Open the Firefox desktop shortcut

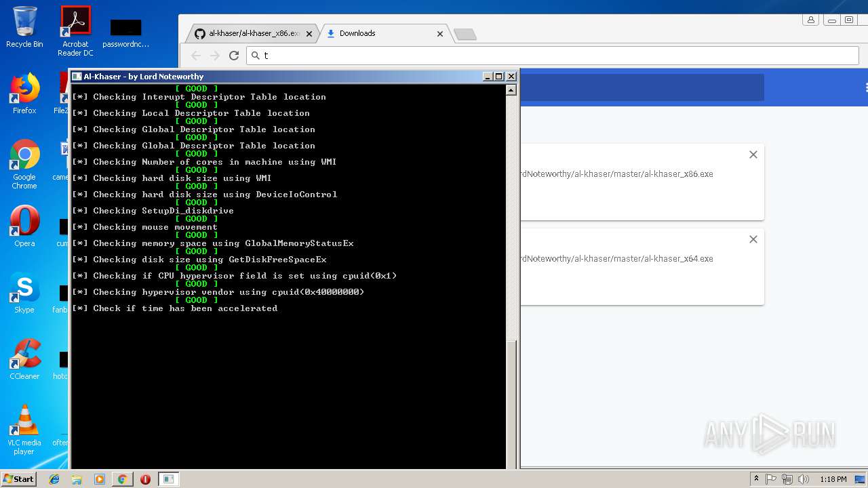24,94
